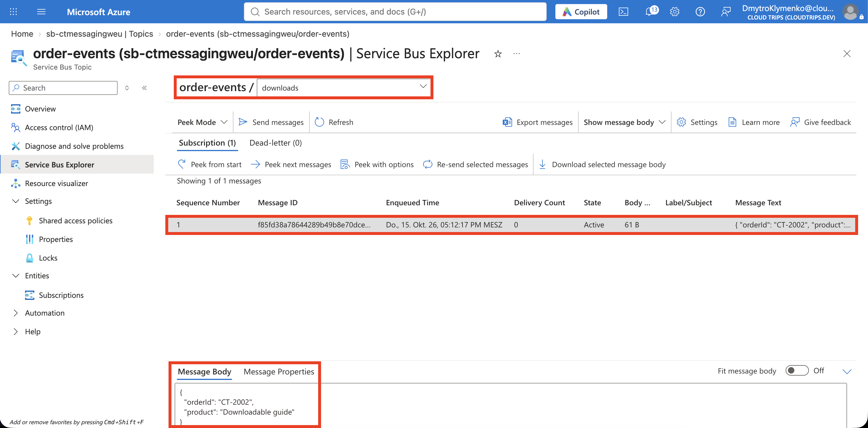
Task: Click the Give feedback button
Action: (x=821, y=122)
